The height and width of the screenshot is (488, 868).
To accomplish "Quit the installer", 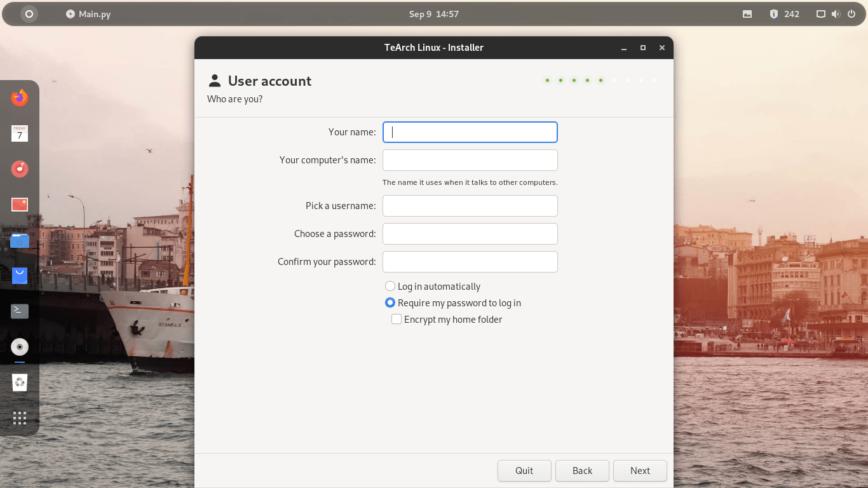I will 524,471.
